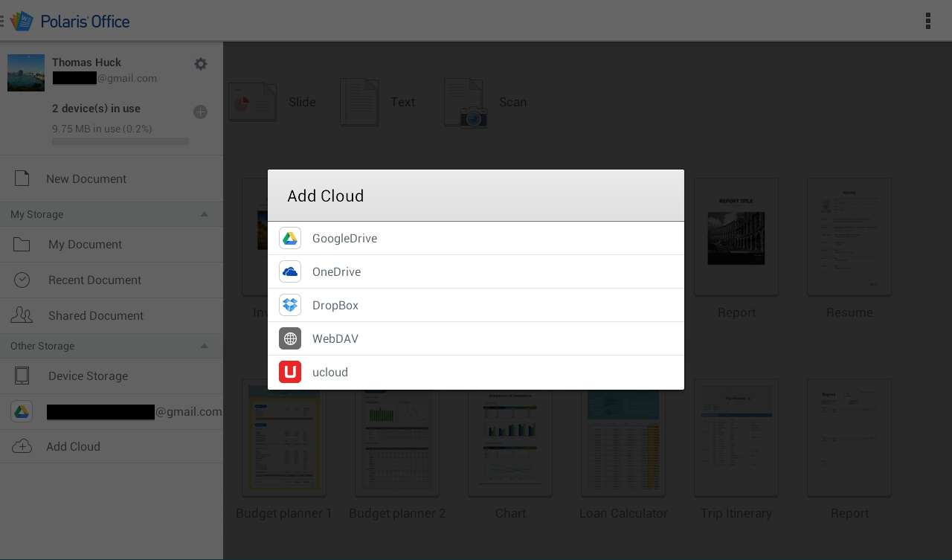This screenshot has height=560, width=952.
Task: Open New Document from sidebar
Action: (112, 178)
